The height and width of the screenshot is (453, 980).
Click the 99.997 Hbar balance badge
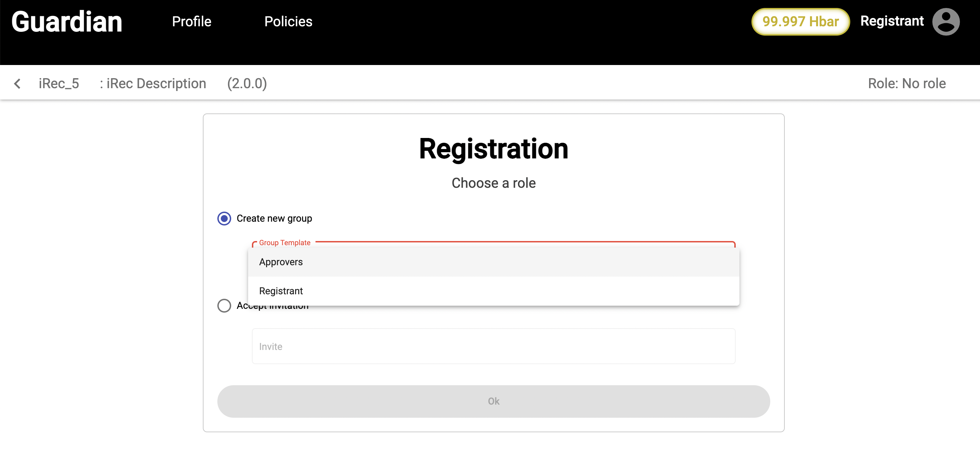[800, 22]
